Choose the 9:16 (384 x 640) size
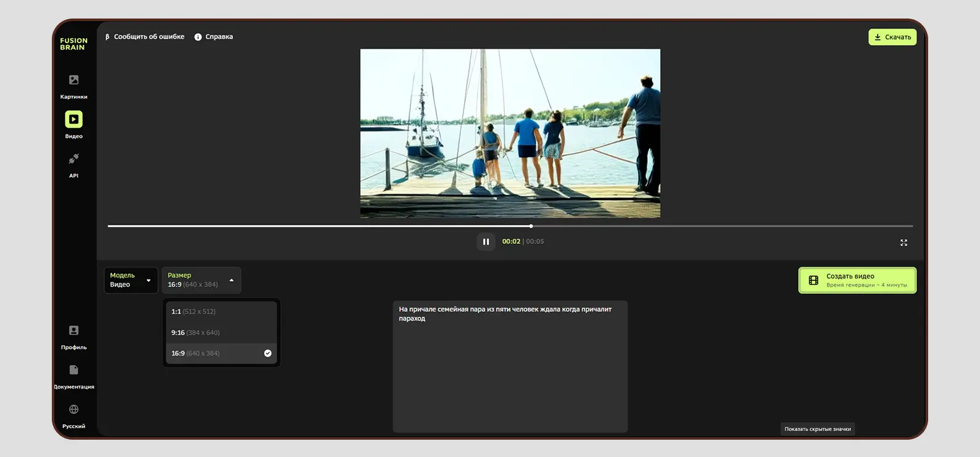The width and height of the screenshot is (980, 457). click(x=221, y=333)
